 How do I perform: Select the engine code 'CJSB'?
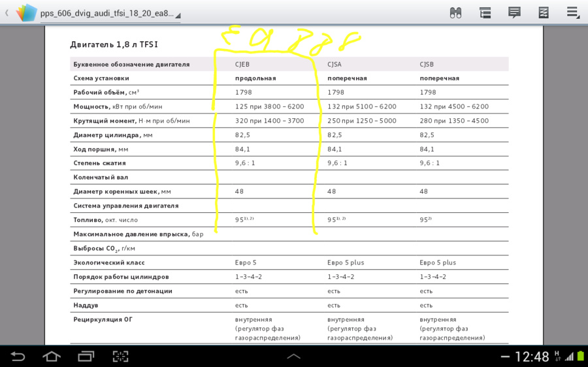(427, 65)
